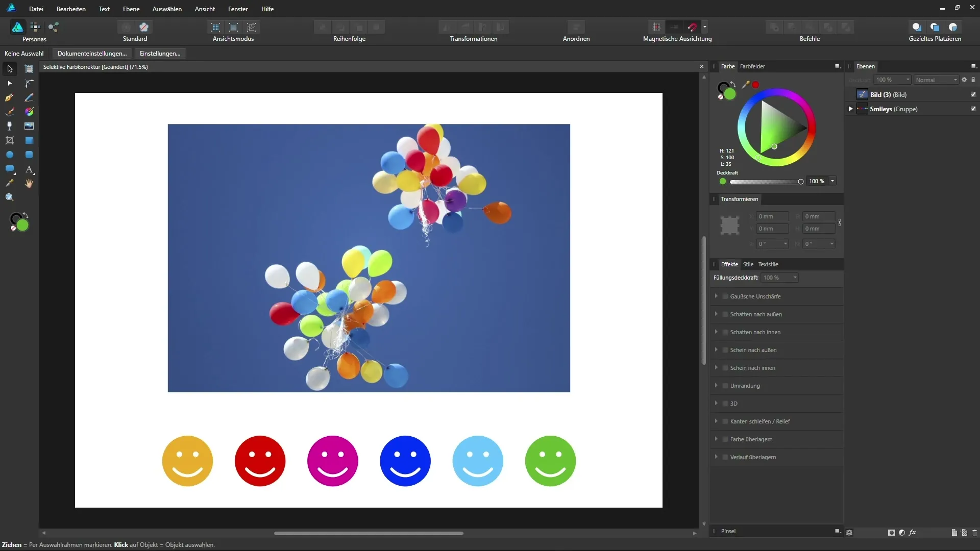
Task: Enable the Gaußsche Unschärfe effect checkbox
Action: [725, 296]
